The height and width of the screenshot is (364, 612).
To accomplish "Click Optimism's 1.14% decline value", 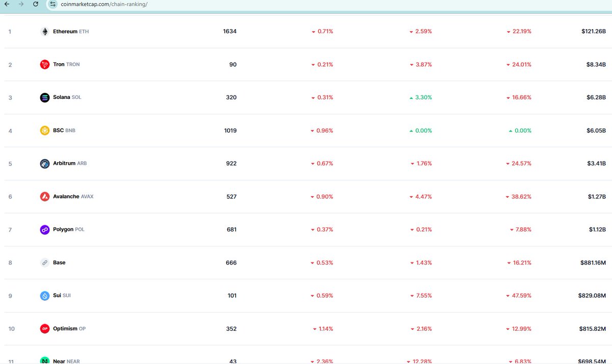I will (323, 329).
